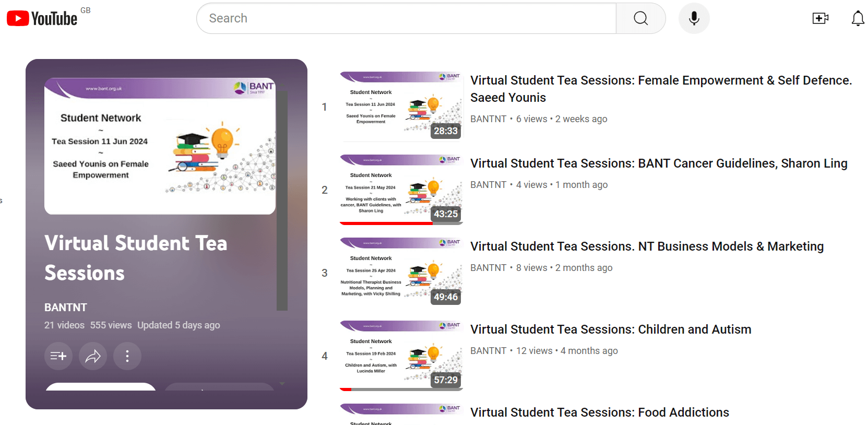The image size is (868, 425).
Task: Click BANTNT channel on 8 views video
Action: (x=488, y=268)
